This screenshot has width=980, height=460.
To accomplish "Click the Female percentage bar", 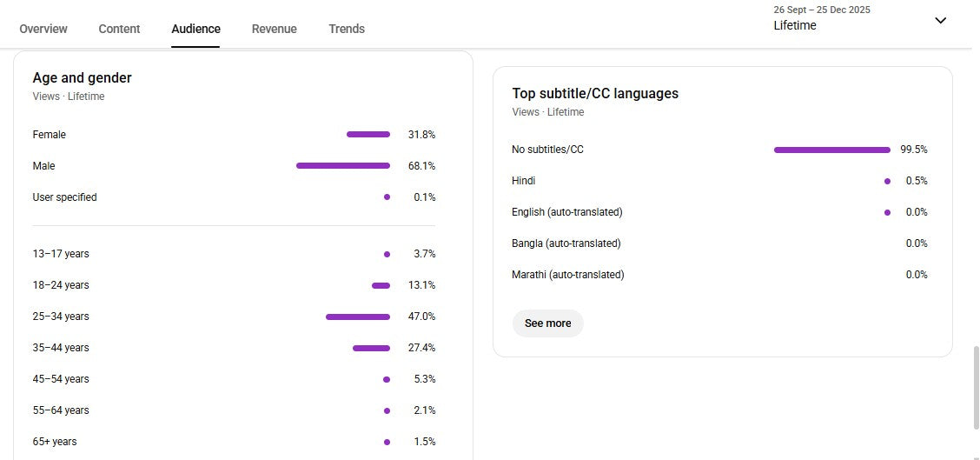I will [368, 135].
